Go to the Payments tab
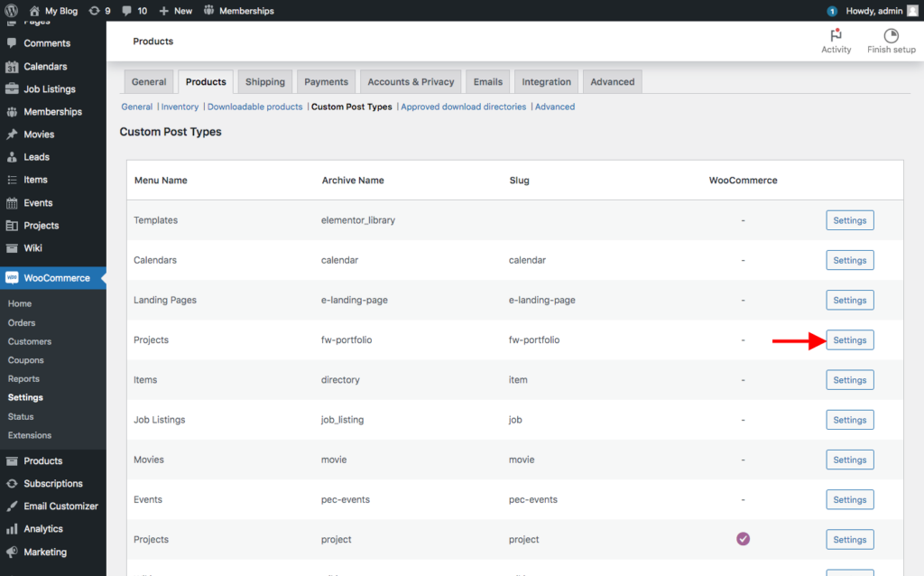 point(326,82)
